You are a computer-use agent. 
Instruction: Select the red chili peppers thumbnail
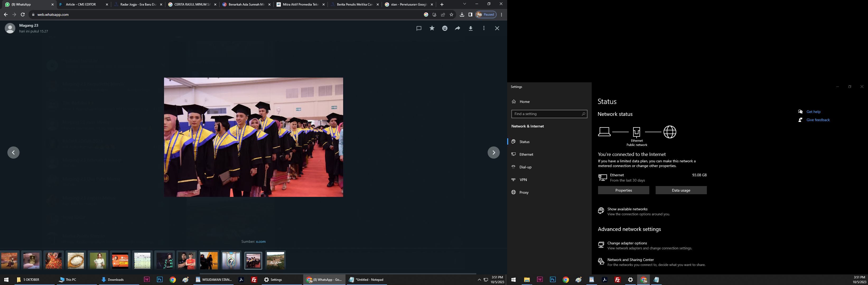54,260
